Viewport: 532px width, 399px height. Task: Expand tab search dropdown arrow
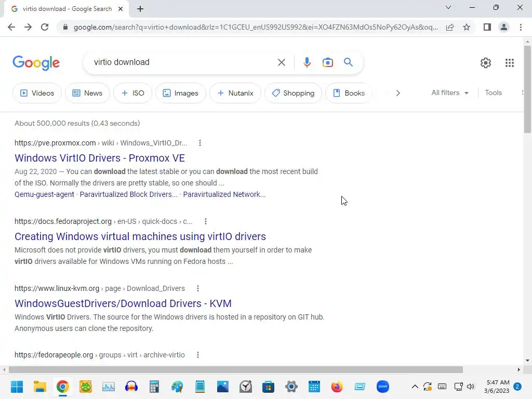[x=448, y=7]
